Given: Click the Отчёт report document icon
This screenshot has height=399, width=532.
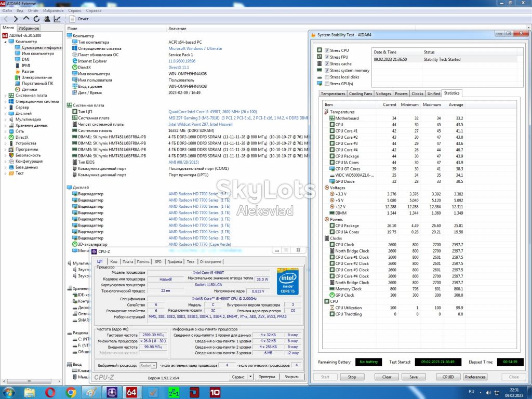Looking at the screenshot, I should (72, 19).
